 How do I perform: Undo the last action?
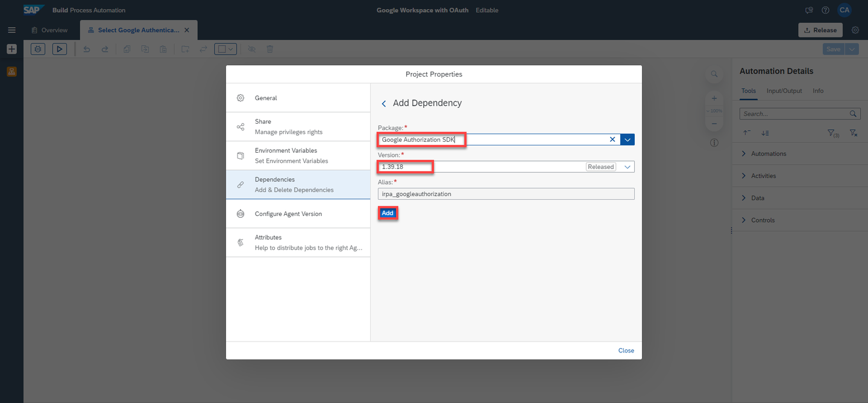(87, 49)
